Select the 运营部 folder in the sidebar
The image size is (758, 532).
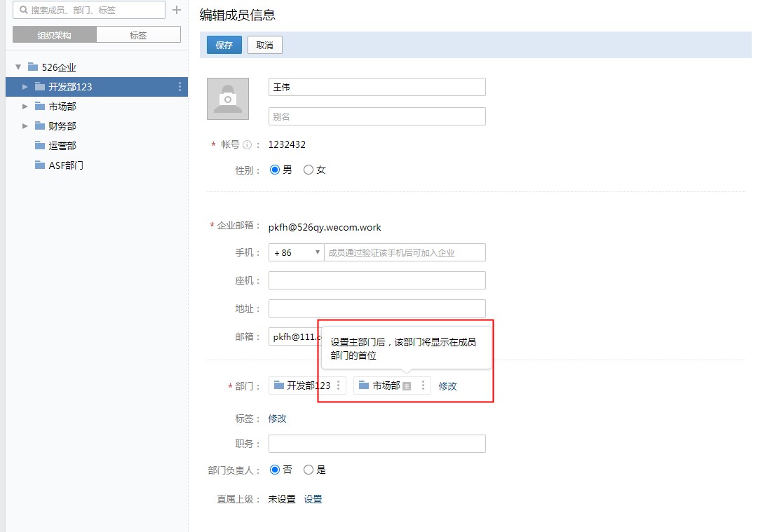pos(62,146)
